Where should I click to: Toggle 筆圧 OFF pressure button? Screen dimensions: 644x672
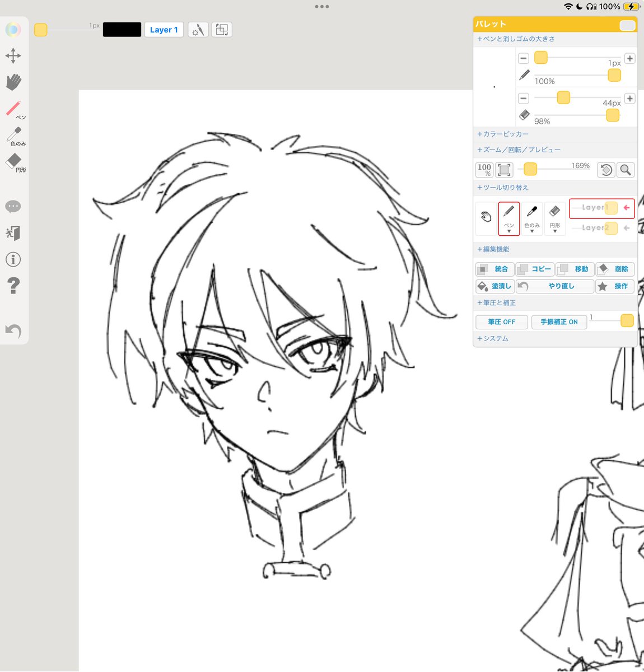(x=501, y=322)
